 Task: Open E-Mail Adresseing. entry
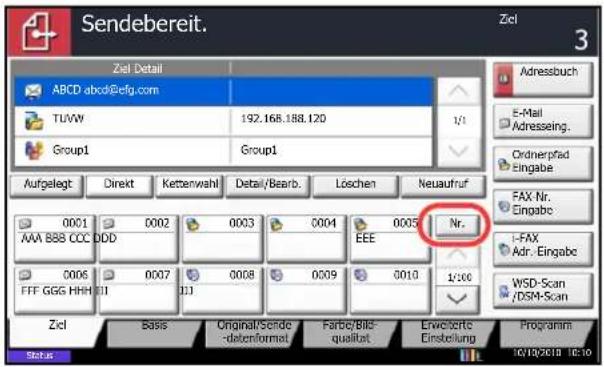pyautogui.click(x=543, y=121)
